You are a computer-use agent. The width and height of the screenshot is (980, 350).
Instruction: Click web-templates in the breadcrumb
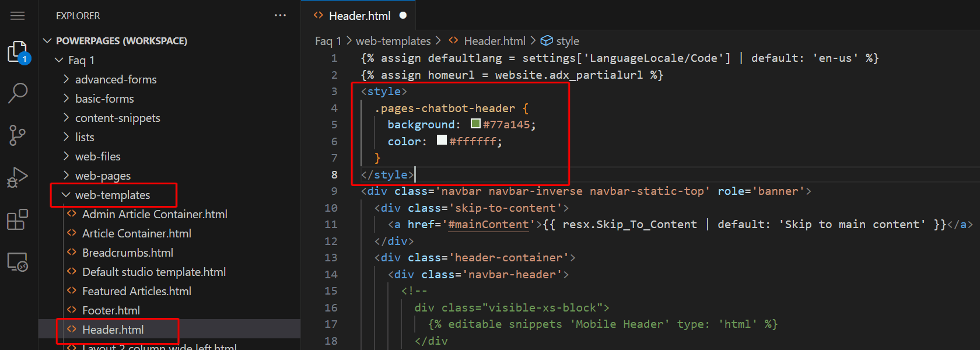coord(393,41)
